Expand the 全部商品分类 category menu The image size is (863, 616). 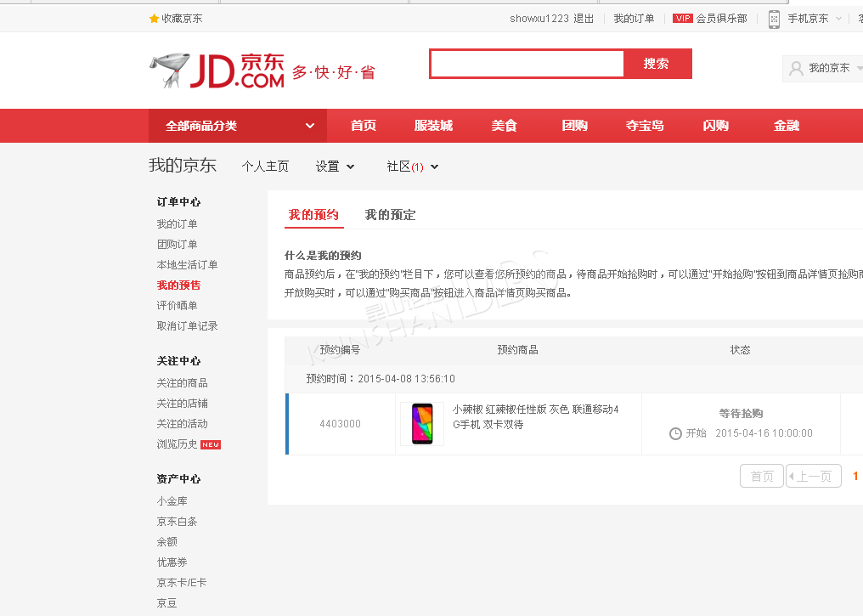pyautogui.click(x=238, y=126)
